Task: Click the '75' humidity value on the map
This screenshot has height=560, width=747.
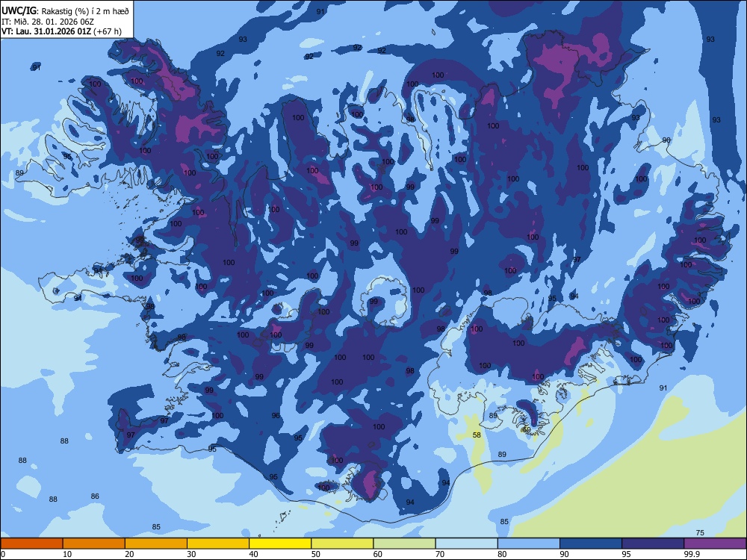Action: (700, 533)
